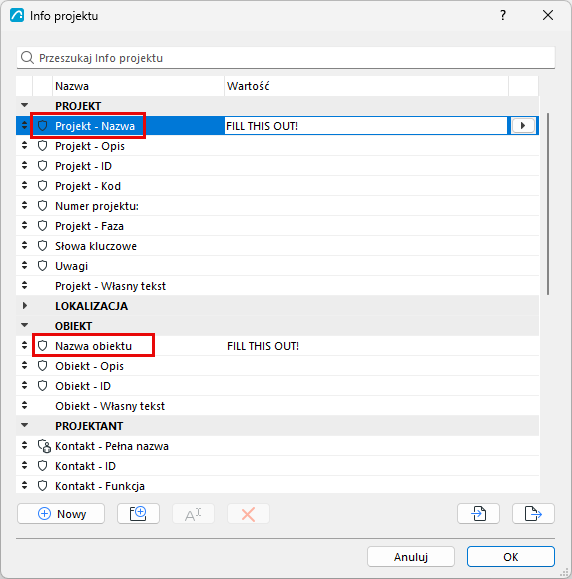Click the shield icon beside Obiekt - ID
Image resolution: width=572 pixels, height=579 pixels.
point(42,386)
